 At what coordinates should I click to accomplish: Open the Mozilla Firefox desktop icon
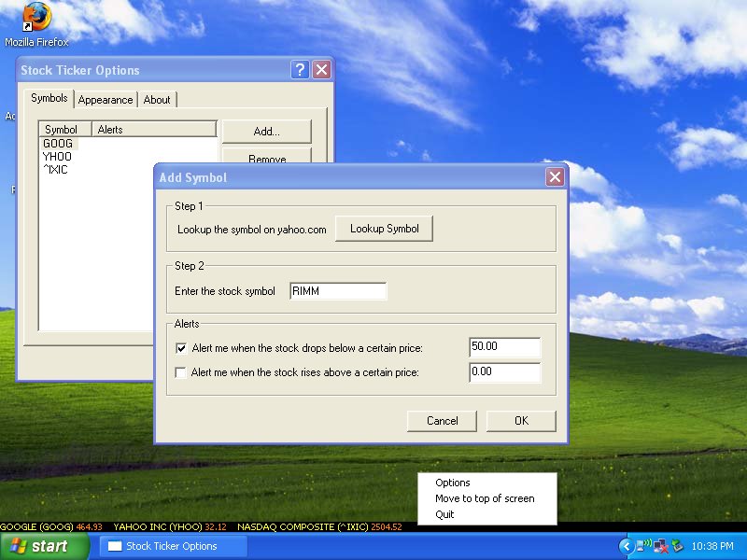click(36, 24)
